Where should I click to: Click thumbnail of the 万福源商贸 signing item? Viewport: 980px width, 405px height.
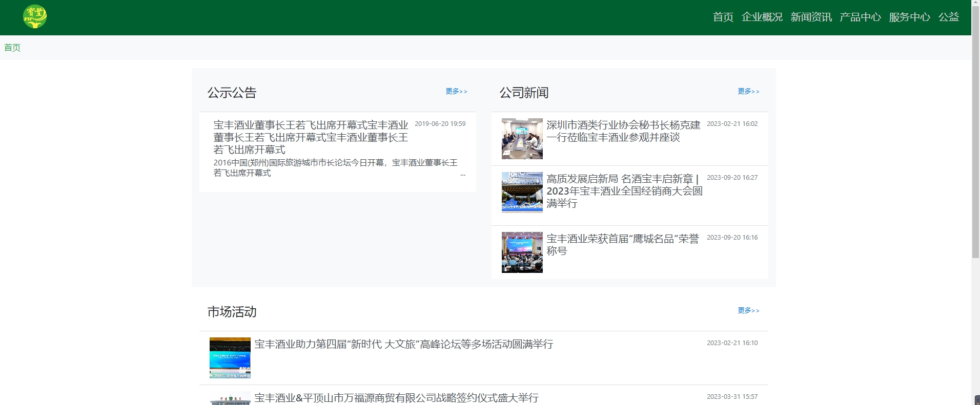pos(230,398)
